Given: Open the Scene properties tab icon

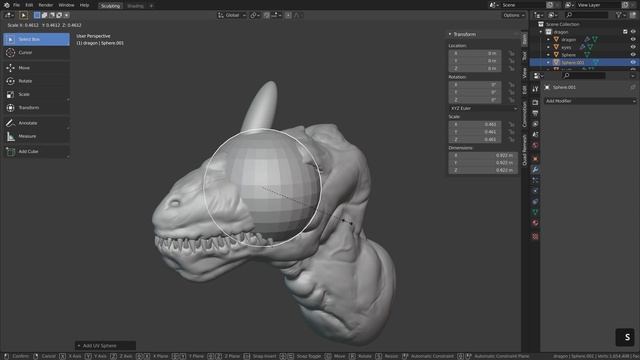Looking at the screenshot, I should (535, 134).
